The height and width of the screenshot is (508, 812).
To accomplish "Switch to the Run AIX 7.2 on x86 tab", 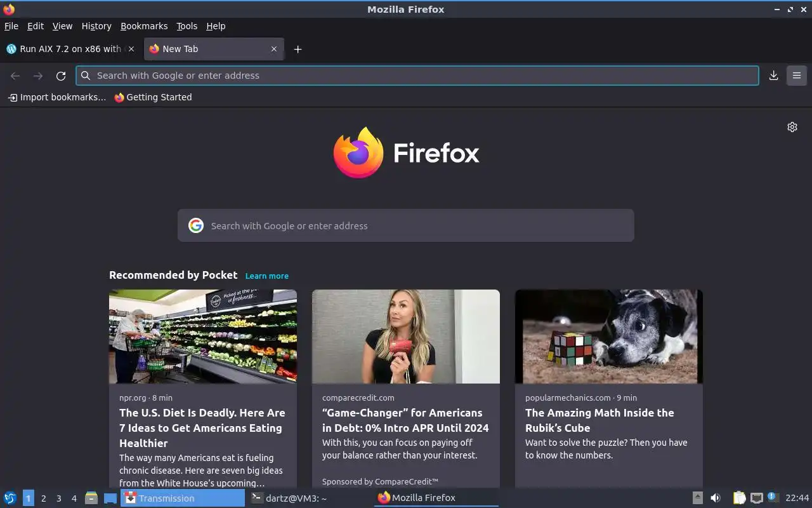I will pyautogui.click(x=70, y=49).
